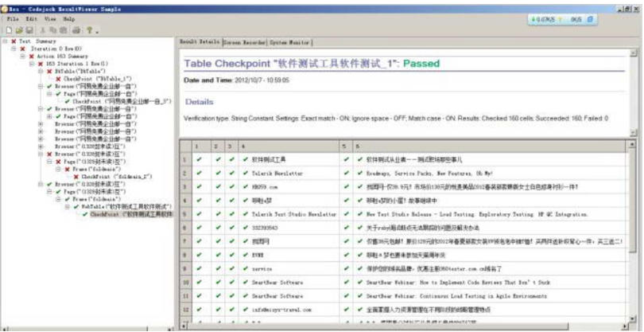Screen dimensions: 644x332
Task: Click the Copy toolbar icon
Action: pyautogui.click(x=52, y=29)
